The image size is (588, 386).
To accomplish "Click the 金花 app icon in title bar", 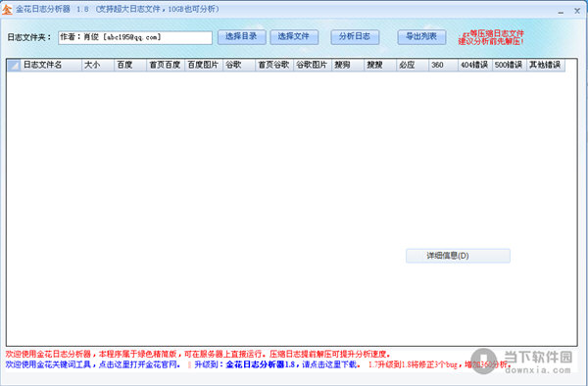I will [7, 10].
